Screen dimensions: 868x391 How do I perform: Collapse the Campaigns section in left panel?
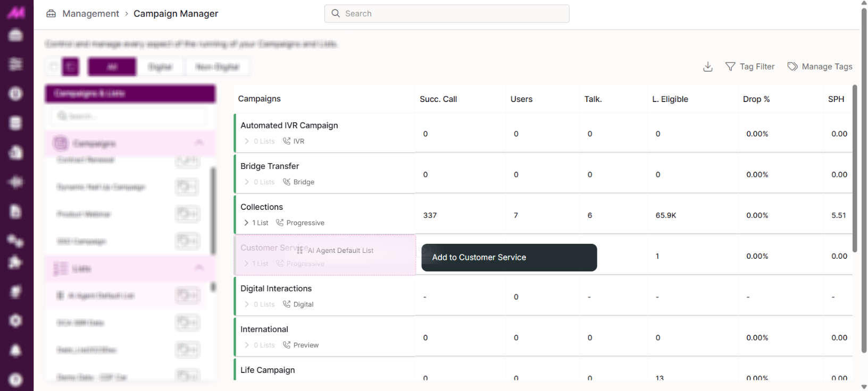click(199, 142)
